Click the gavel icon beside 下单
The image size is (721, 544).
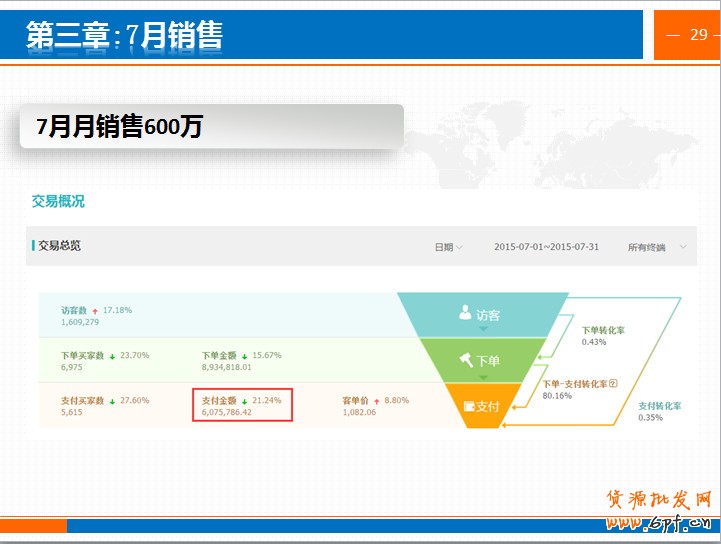pyautogui.click(x=465, y=360)
